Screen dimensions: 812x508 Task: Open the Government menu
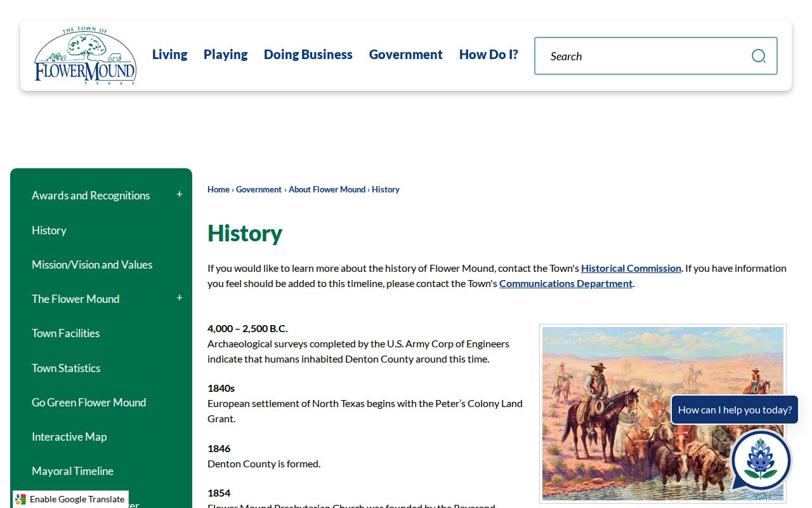click(x=405, y=55)
